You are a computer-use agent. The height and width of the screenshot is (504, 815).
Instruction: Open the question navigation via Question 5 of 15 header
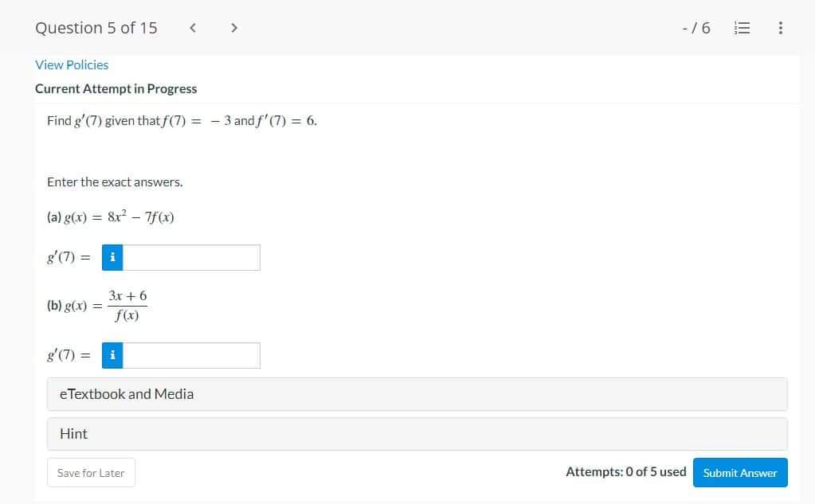click(x=96, y=27)
